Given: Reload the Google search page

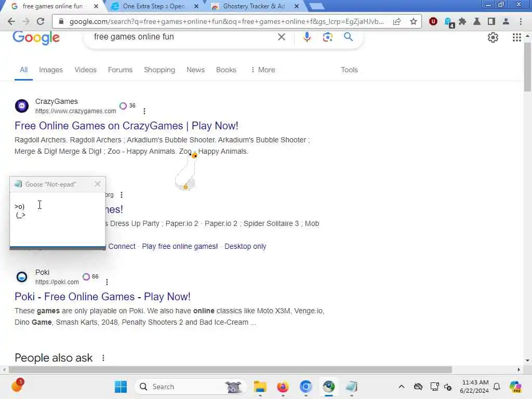Looking at the screenshot, I should pyautogui.click(x=41, y=21).
